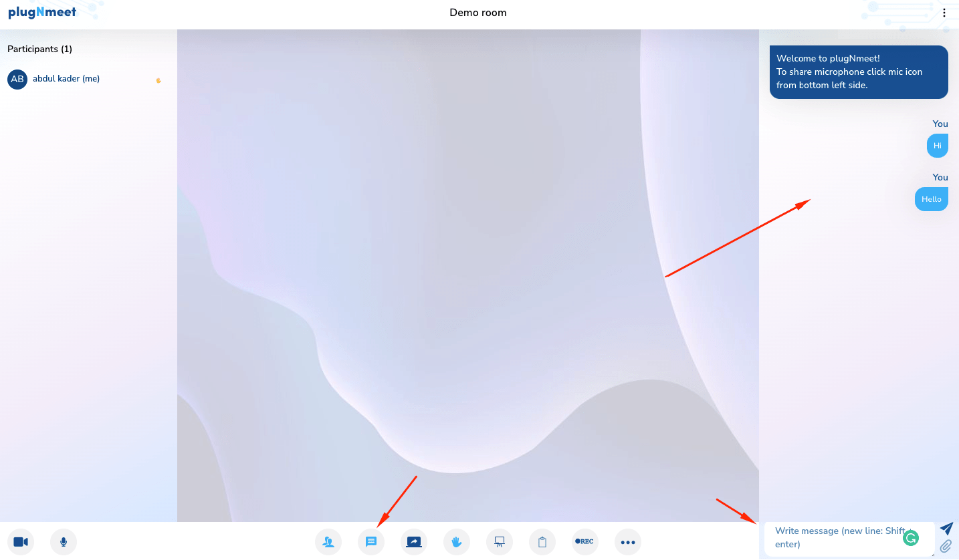Turn on the webcam camera icon
This screenshot has height=560, width=959.
point(21,542)
